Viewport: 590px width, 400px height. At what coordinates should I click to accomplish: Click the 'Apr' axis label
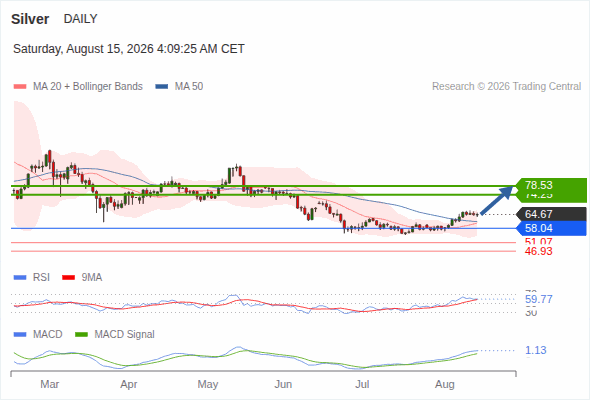click(129, 384)
